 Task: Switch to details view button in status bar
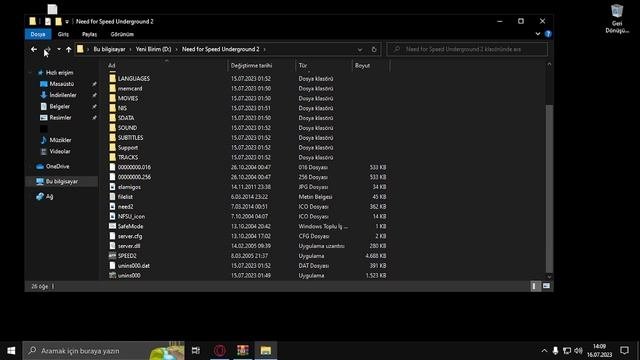pos(534,286)
